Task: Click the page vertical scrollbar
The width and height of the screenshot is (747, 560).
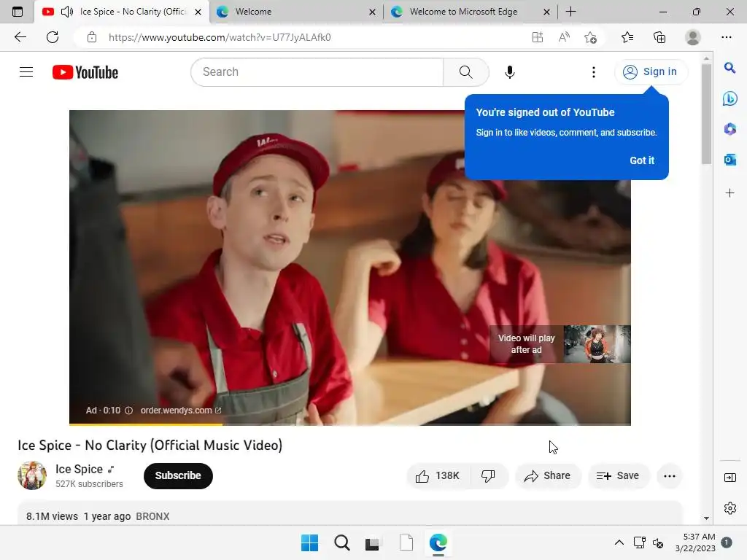Action: point(706,114)
